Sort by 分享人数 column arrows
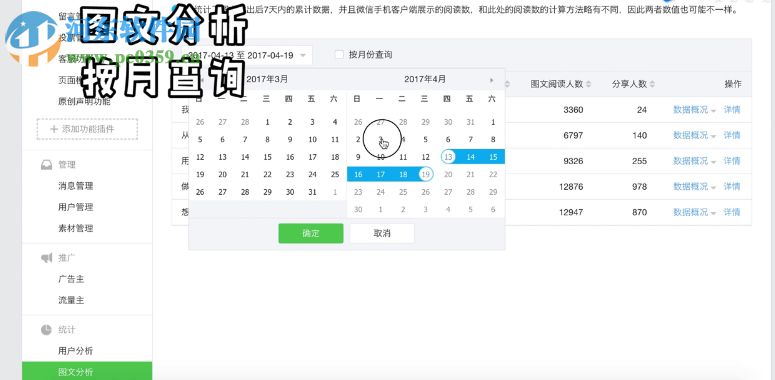775x380 pixels. click(652, 84)
